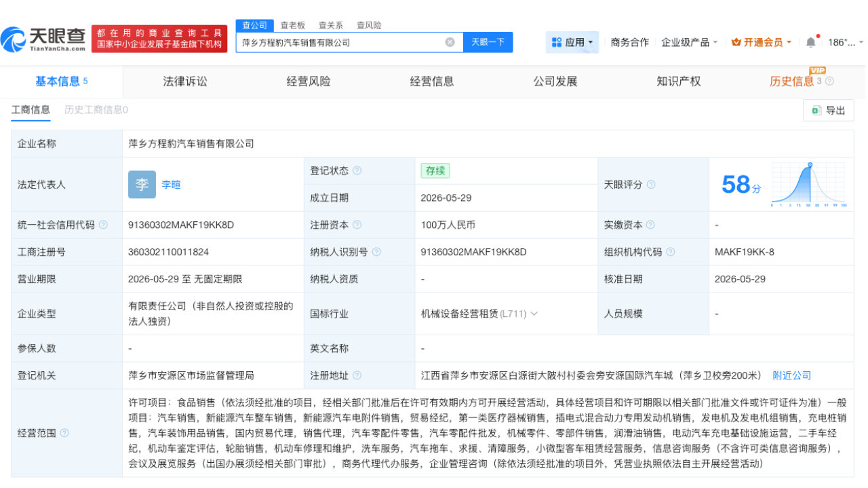The width and height of the screenshot is (868, 488).
Task: Click the 导出 export button
Action: [829, 111]
